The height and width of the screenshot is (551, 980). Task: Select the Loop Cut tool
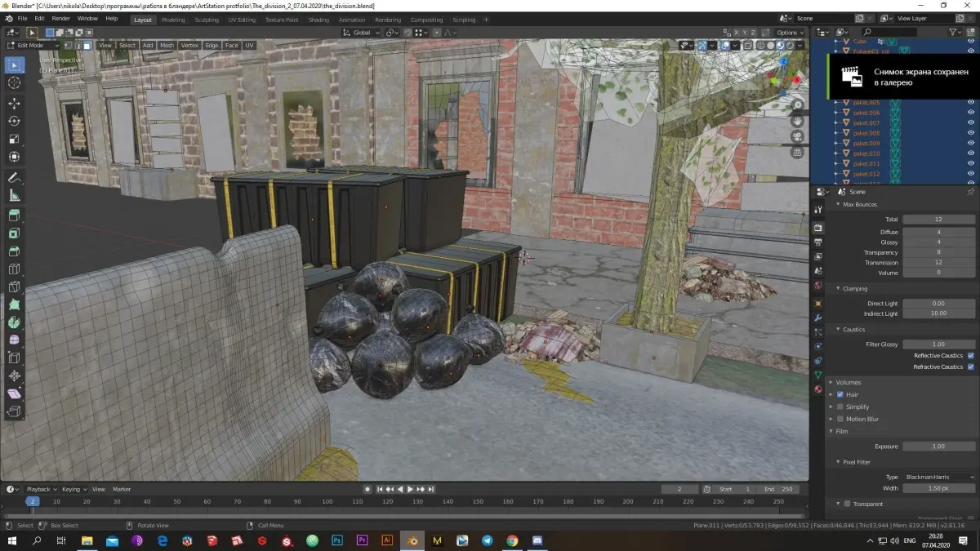pos(15,269)
